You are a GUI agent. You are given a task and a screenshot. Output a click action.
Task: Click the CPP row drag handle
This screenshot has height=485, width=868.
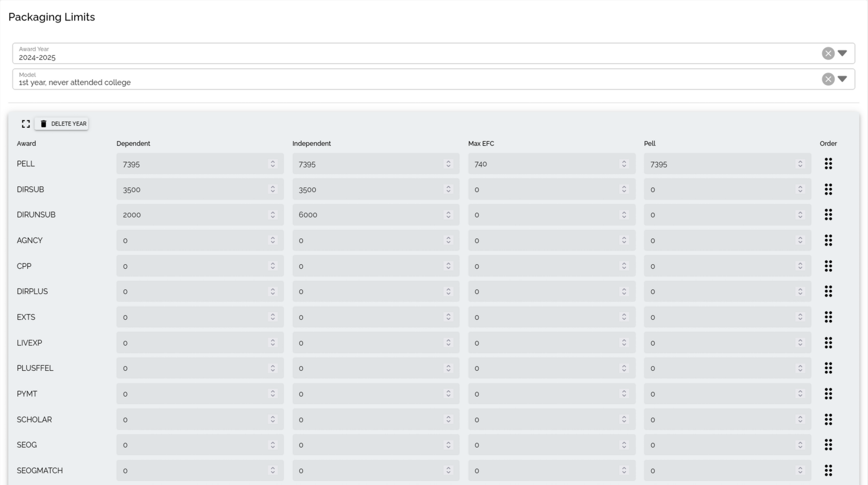(x=828, y=266)
